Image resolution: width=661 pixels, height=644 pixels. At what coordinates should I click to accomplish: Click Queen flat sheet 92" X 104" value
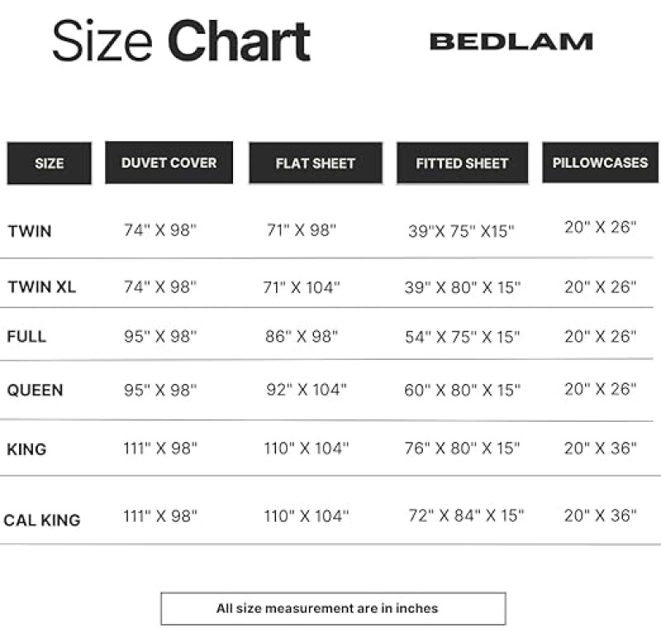(307, 390)
